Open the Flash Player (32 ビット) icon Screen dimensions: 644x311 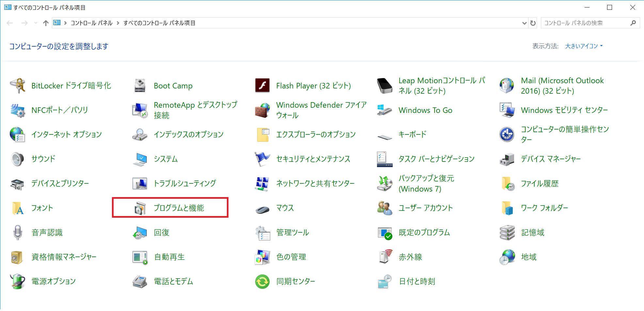[262, 86]
